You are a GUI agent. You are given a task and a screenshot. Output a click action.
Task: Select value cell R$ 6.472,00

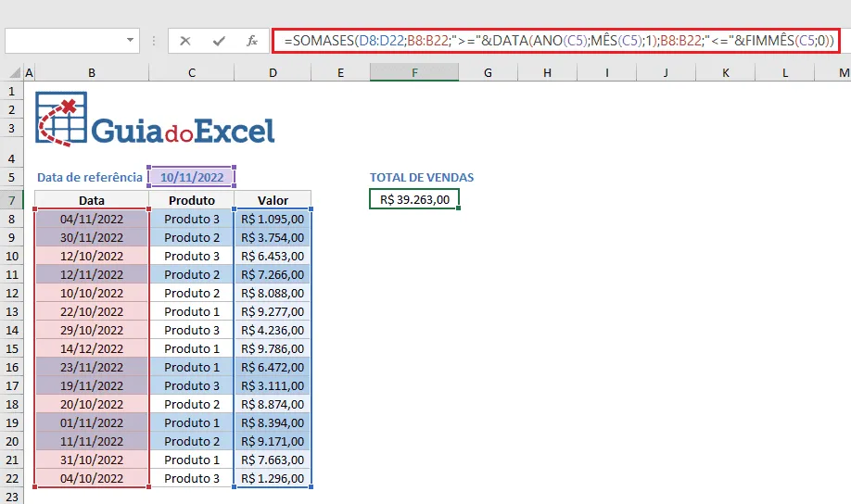tap(273, 367)
